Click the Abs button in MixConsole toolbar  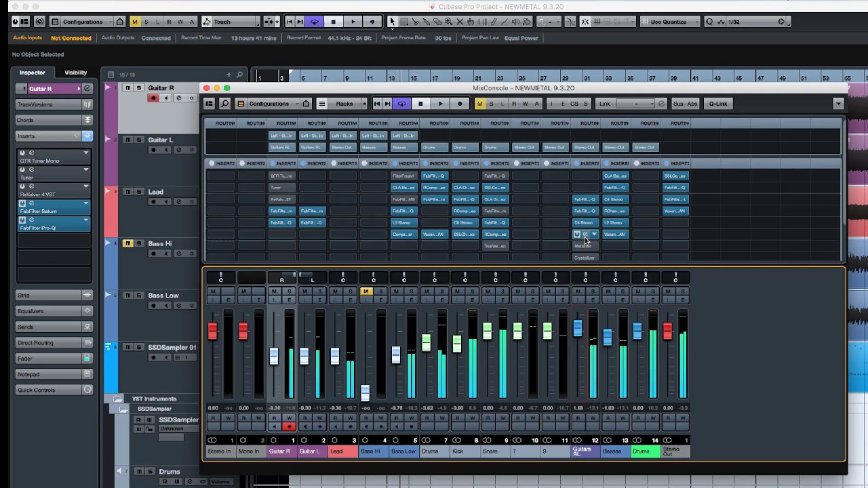point(692,104)
